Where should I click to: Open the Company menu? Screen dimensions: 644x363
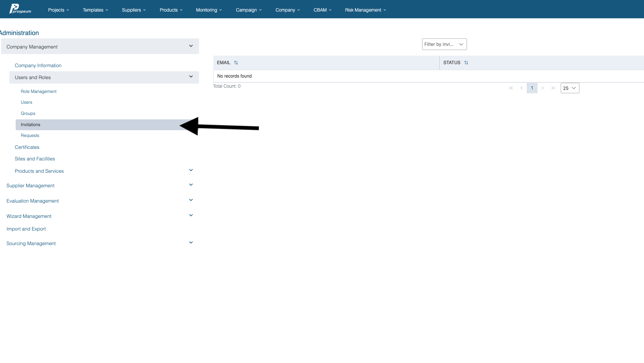click(288, 10)
